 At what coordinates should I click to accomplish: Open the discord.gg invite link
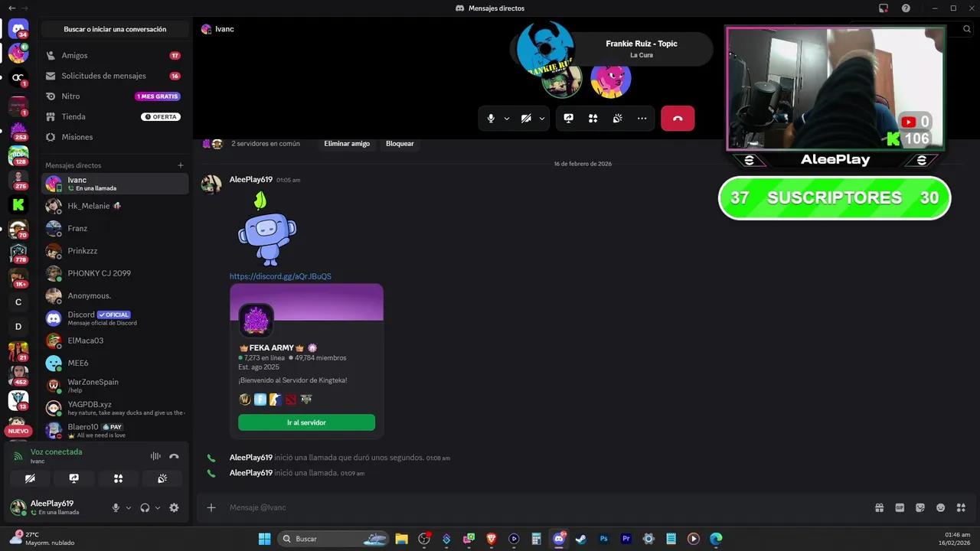[x=280, y=276]
